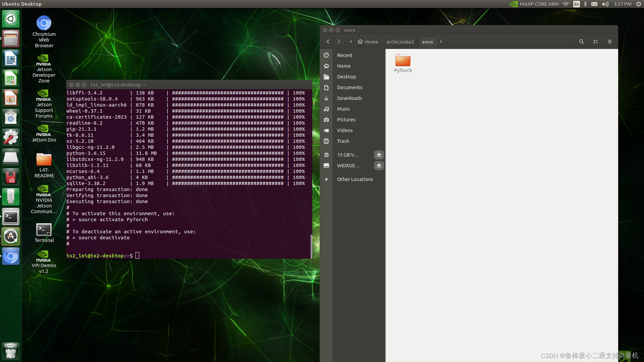
Task: Select Downloads in the sidebar
Action: coord(350,98)
